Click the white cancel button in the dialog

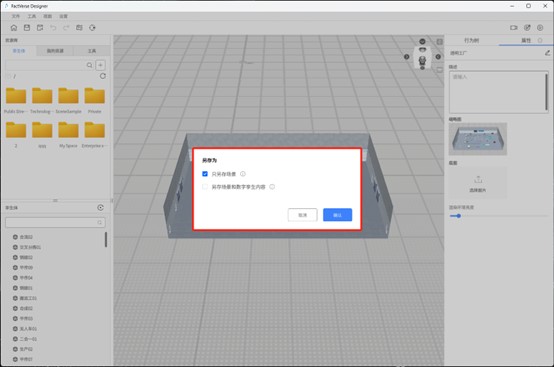302,215
